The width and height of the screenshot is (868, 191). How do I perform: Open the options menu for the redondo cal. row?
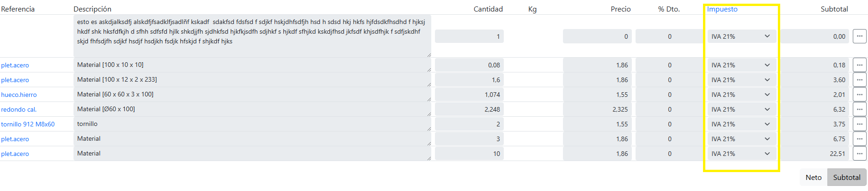tap(859, 109)
